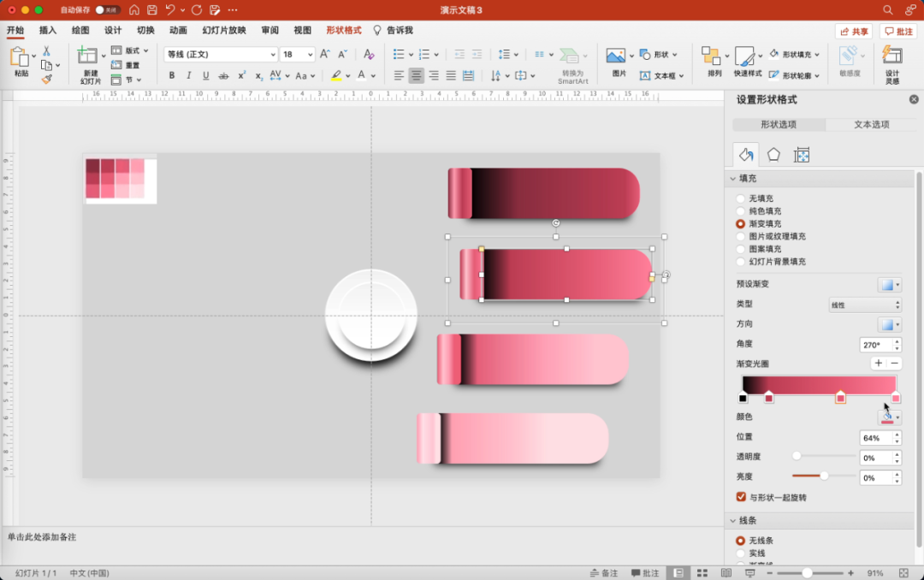924x580 pixels.
Task: Toggle underline formatting
Action: 205,75
